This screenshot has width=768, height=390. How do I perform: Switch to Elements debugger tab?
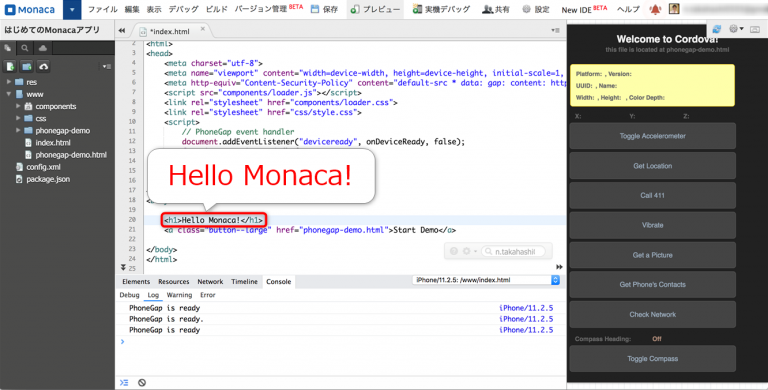pyautogui.click(x=136, y=282)
